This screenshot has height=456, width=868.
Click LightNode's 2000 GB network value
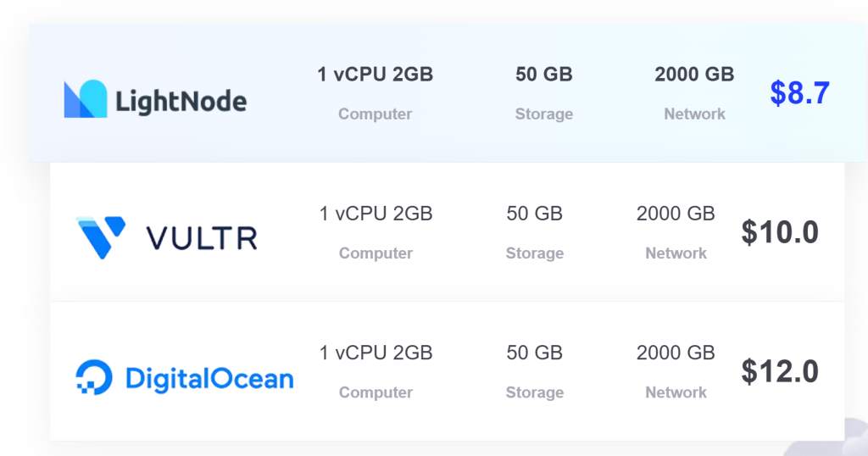pos(695,74)
